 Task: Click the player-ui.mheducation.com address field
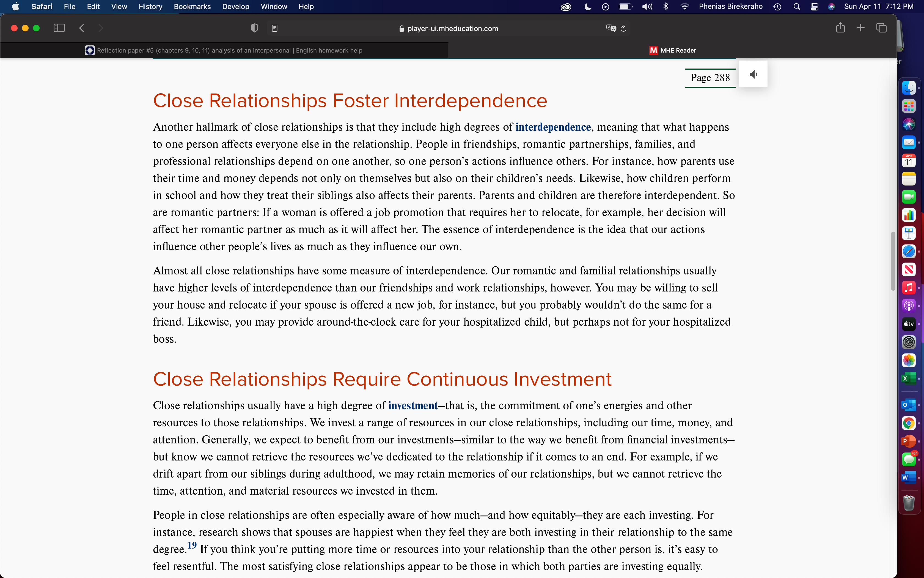point(448,28)
